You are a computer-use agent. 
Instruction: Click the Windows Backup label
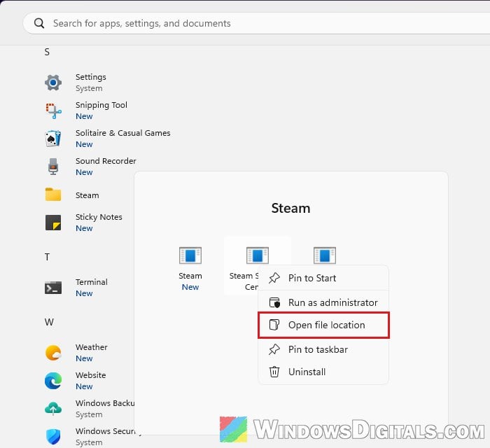[105, 403]
